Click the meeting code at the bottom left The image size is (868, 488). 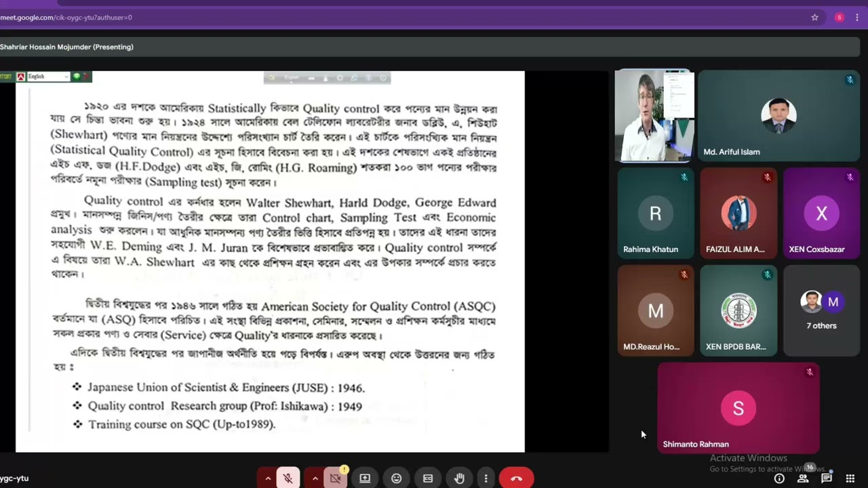[14, 479]
